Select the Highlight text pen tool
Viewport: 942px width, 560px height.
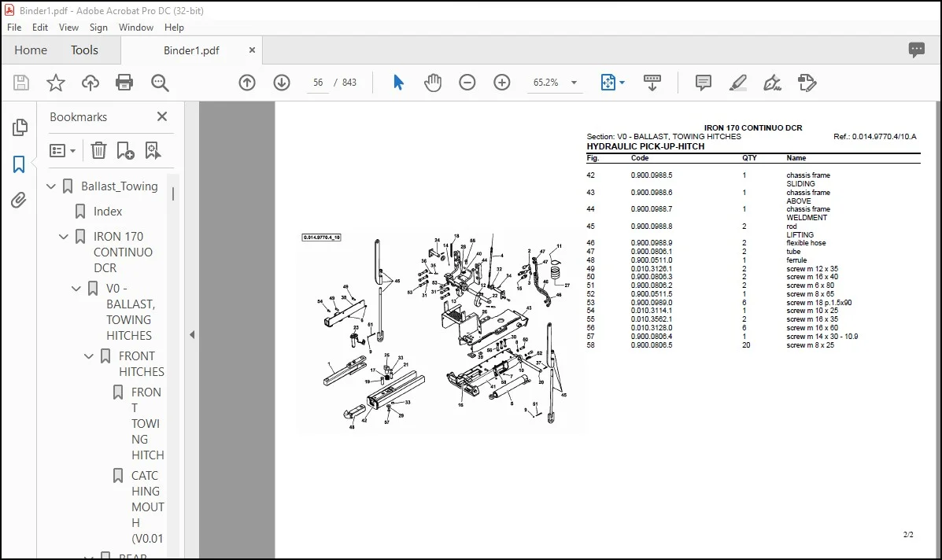(x=737, y=83)
